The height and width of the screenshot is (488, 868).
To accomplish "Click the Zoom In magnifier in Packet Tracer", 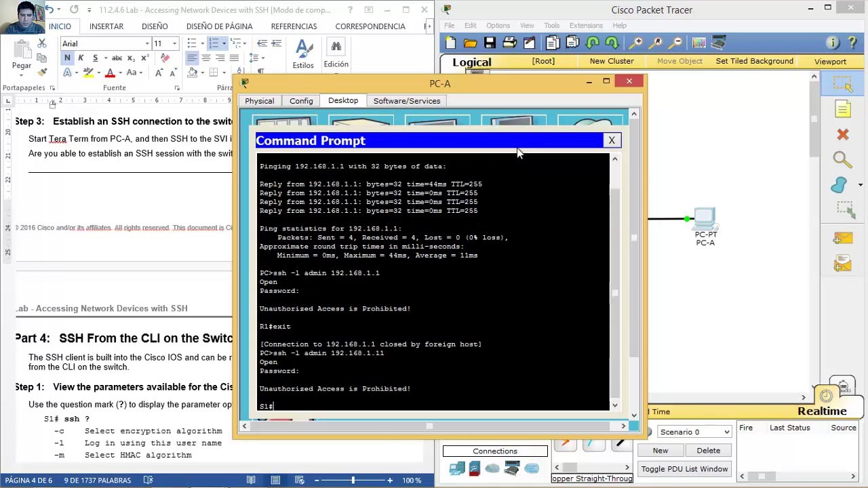I will [x=637, y=43].
